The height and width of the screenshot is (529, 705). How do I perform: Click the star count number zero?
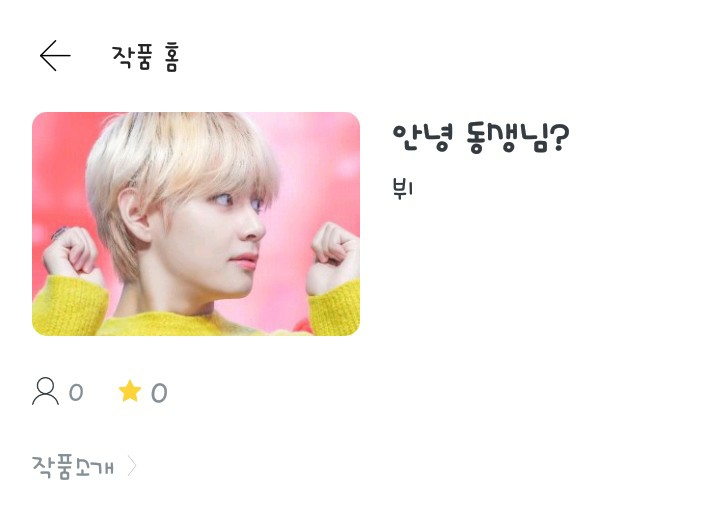click(159, 393)
